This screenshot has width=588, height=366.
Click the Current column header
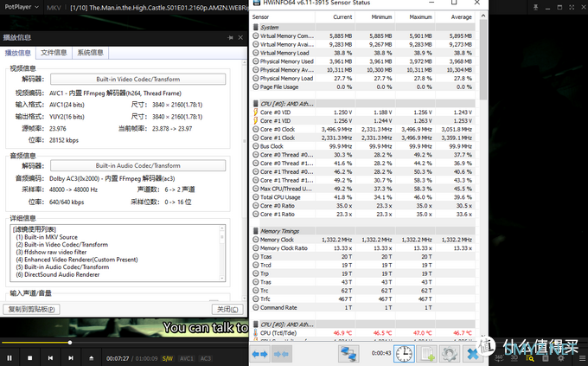click(x=335, y=17)
